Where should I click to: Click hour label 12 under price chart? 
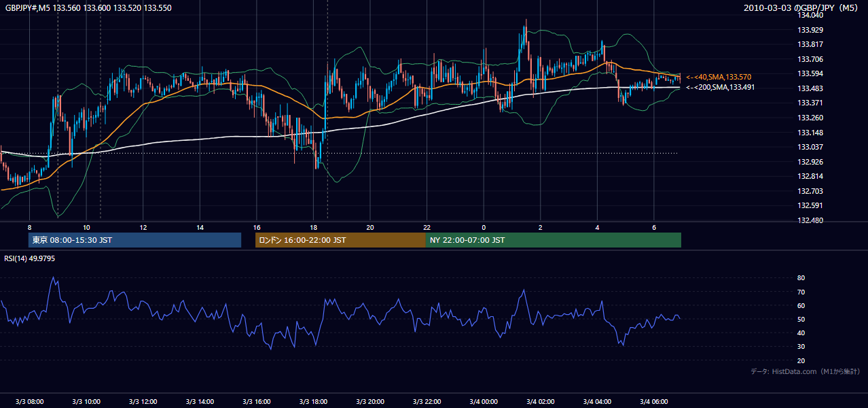coord(143,227)
